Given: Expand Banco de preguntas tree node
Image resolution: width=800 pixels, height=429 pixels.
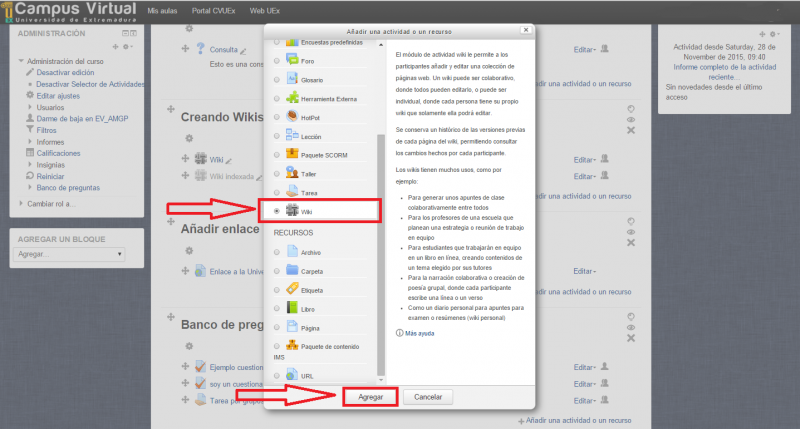Looking at the screenshot, I should pyautogui.click(x=30, y=187).
